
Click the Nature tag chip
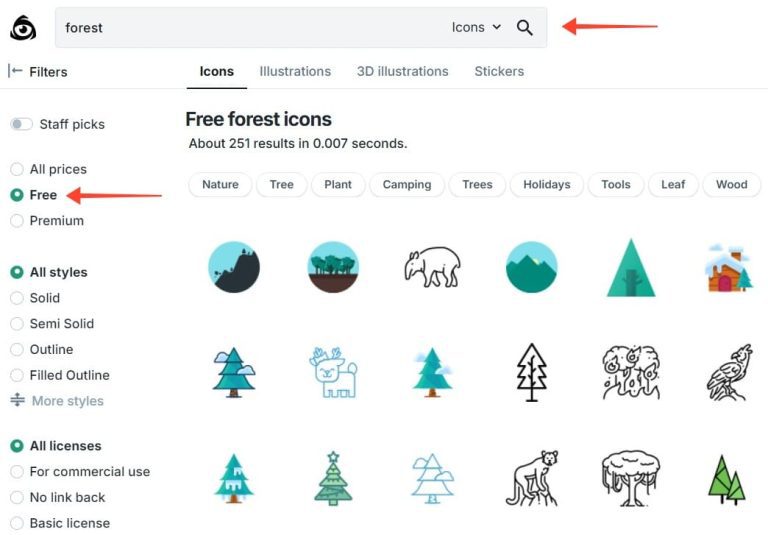pyautogui.click(x=220, y=185)
